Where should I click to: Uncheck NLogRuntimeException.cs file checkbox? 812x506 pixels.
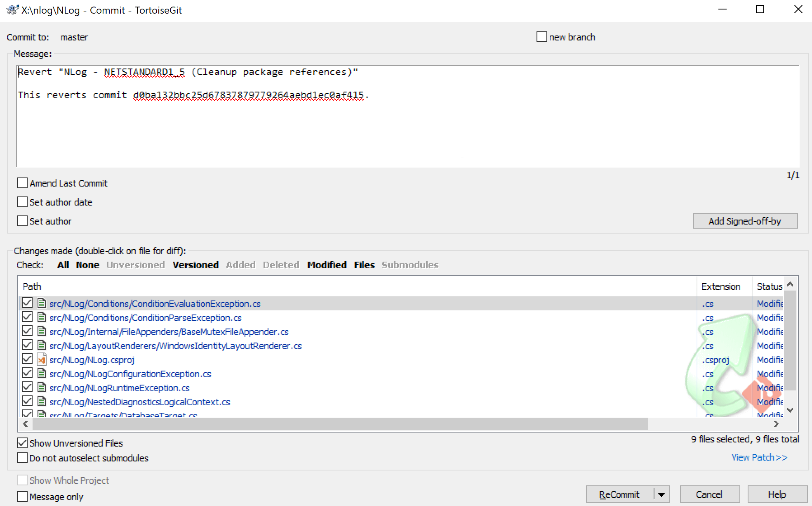pyautogui.click(x=27, y=387)
